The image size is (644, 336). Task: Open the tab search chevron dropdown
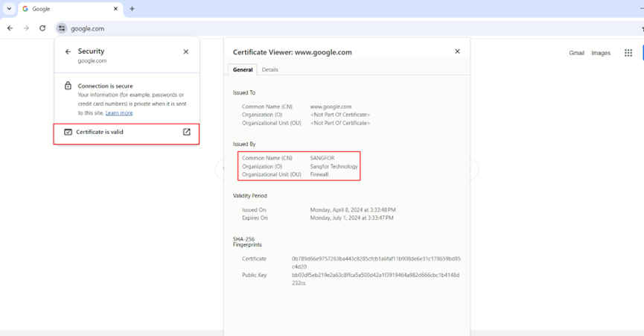[x=9, y=9]
